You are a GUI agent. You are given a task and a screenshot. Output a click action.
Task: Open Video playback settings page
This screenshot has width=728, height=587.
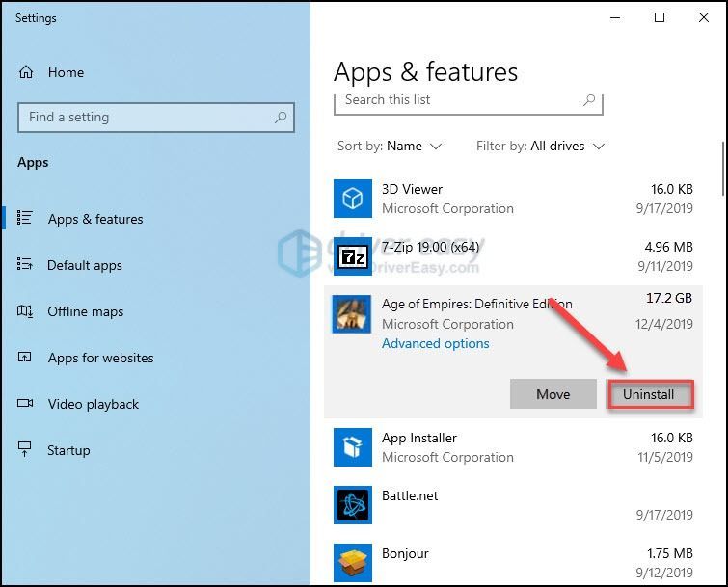tap(94, 404)
